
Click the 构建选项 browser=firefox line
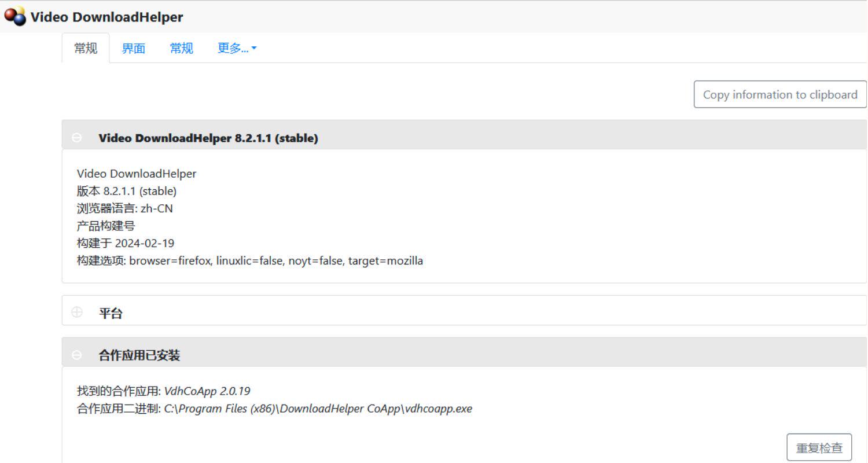pos(250,261)
